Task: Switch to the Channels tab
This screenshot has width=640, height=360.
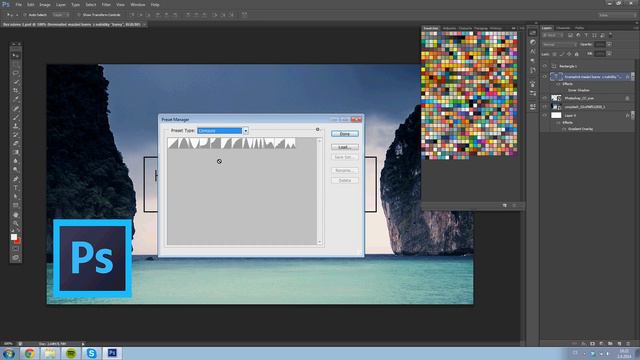Action: tap(563, 28)
